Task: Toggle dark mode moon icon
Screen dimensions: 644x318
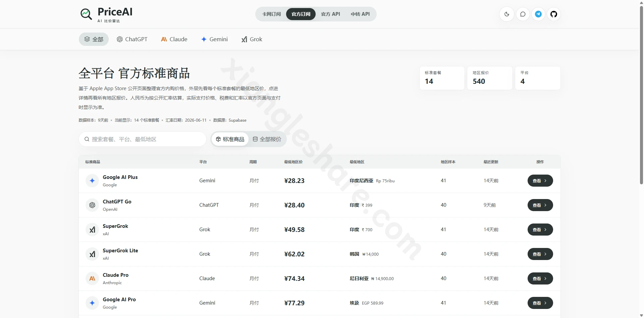Action: coord(507,14)
